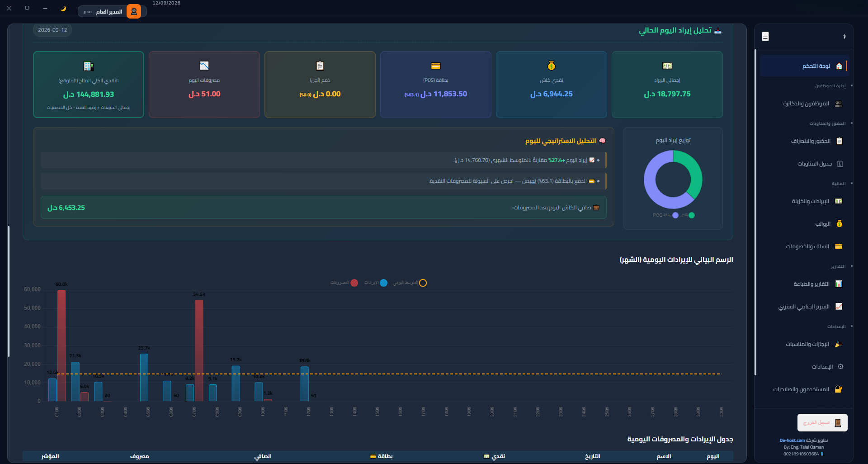Click the إجمالي الإيراد card icon
The width and height of the screenshot is (868, 464).
667,66
